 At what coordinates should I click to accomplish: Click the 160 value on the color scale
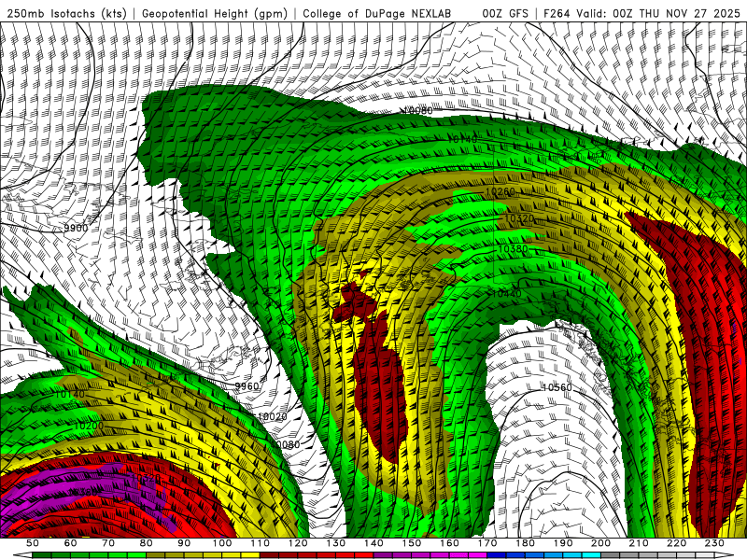pyautogui.click(x=449, y=543)
